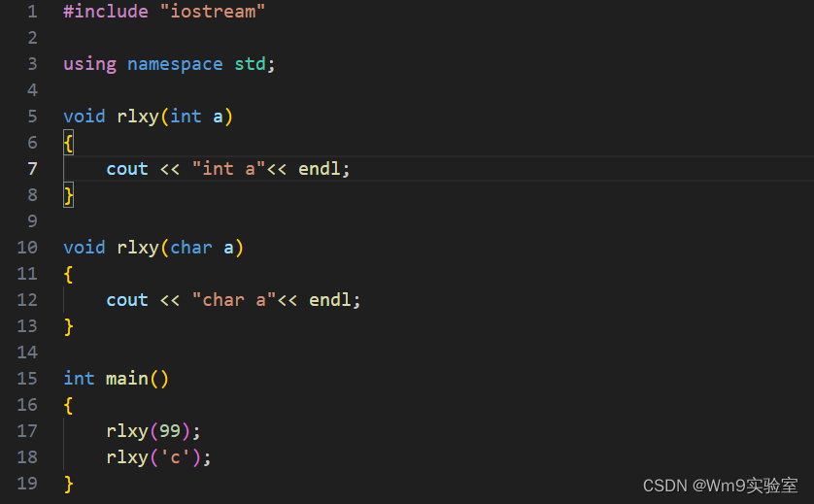Click std identifier on line 3

(250, 64)
